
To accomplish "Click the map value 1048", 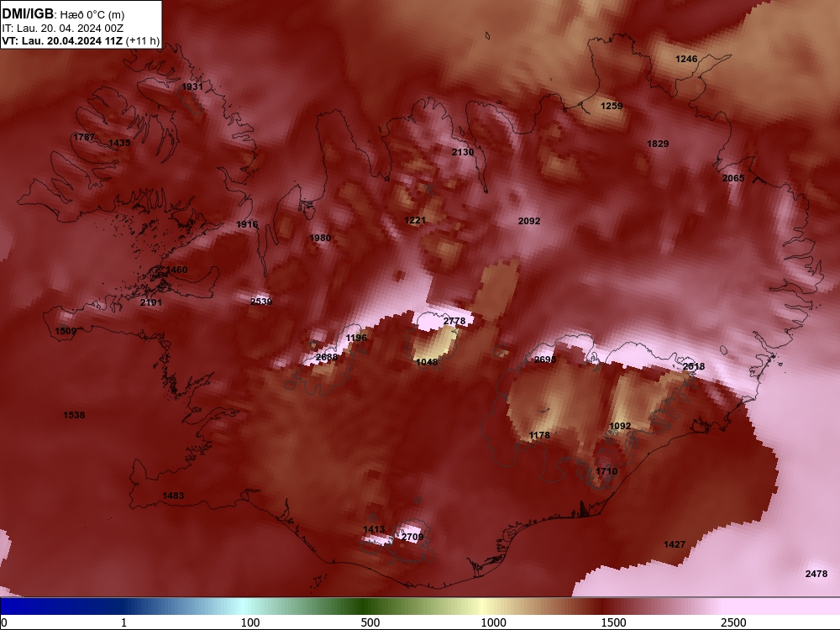I will tap(427, 362).
